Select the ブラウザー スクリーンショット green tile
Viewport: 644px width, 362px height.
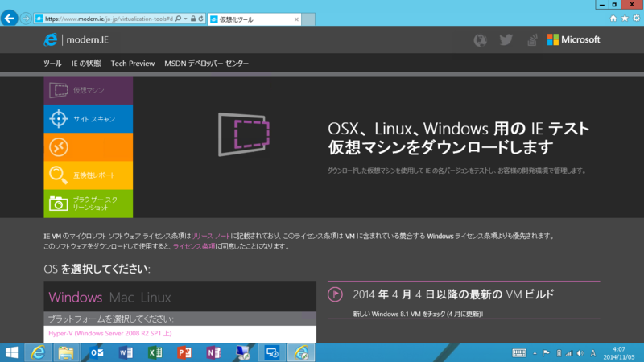(x=89, y=204)
